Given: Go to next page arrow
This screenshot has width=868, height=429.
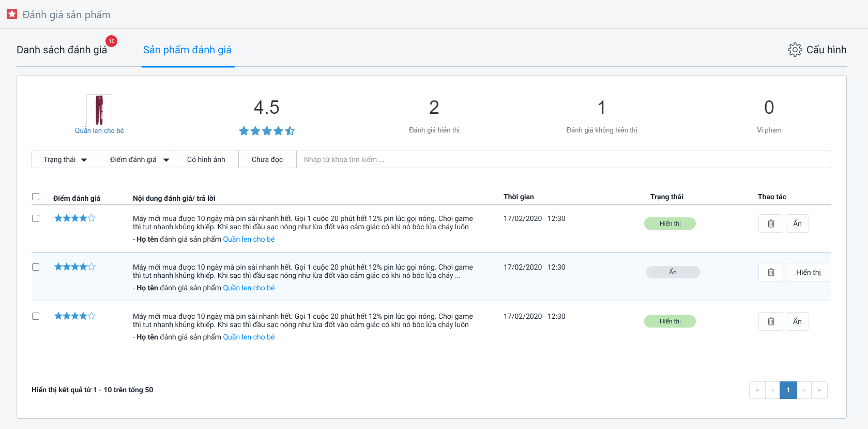Looking at the screenshot, I should [804, 390].
